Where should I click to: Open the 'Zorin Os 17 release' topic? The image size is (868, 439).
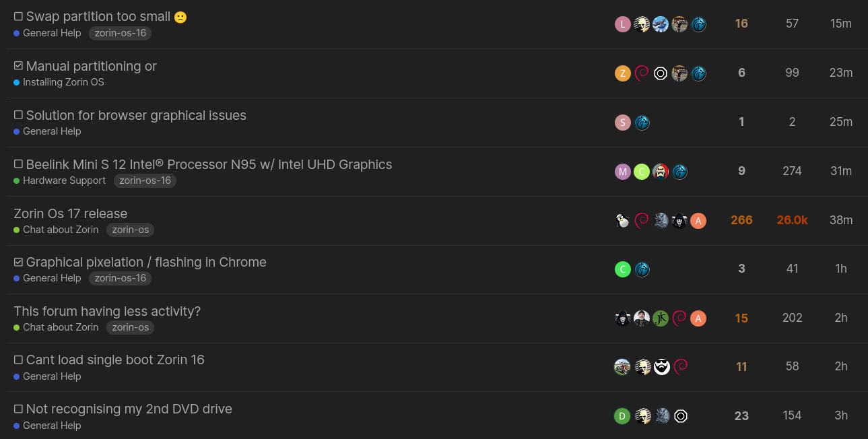pos(71,213)
